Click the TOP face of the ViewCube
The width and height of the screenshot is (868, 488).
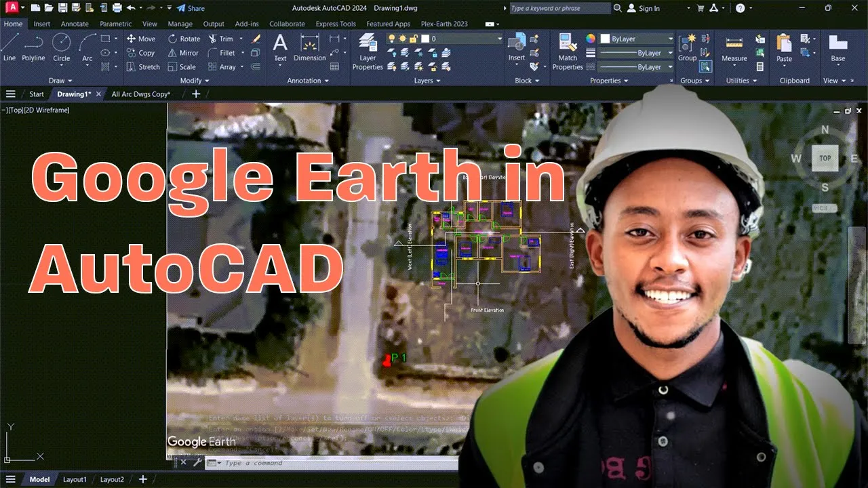click(825, 158)
